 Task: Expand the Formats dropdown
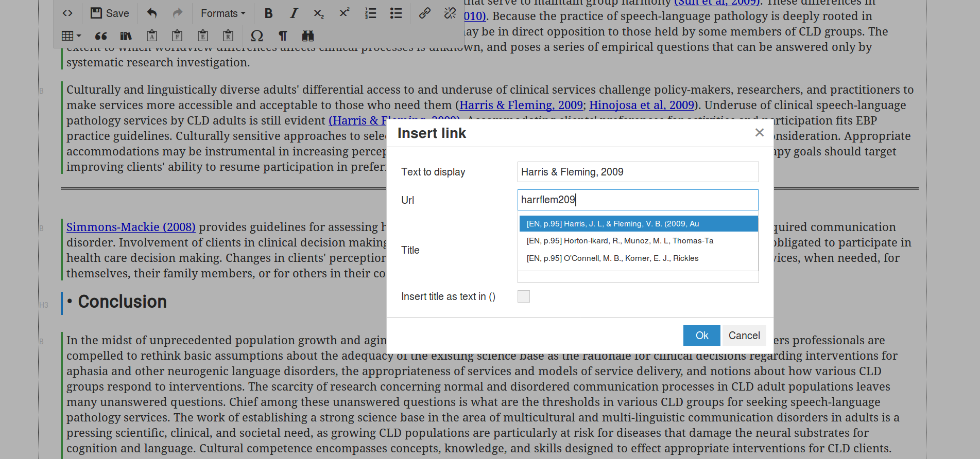223,13
